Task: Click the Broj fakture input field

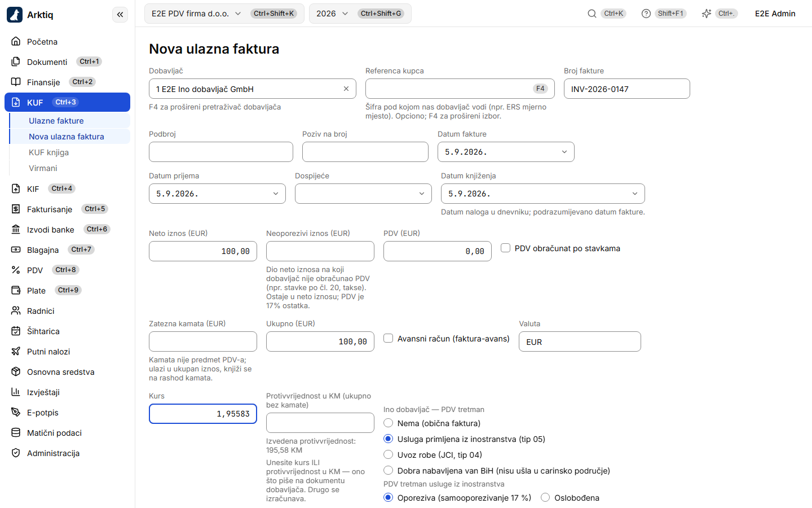Action: click(626, 89)
